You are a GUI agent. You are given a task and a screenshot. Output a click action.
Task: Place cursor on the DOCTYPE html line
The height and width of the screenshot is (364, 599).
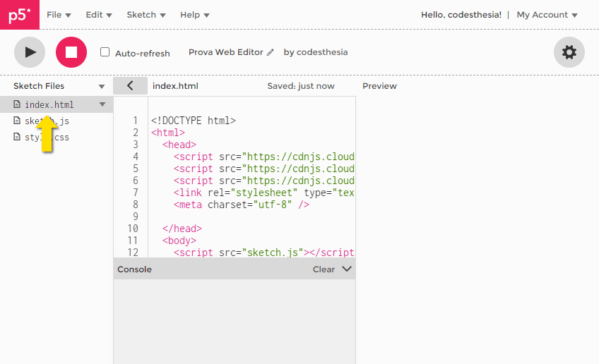click(x=194, y=121)
